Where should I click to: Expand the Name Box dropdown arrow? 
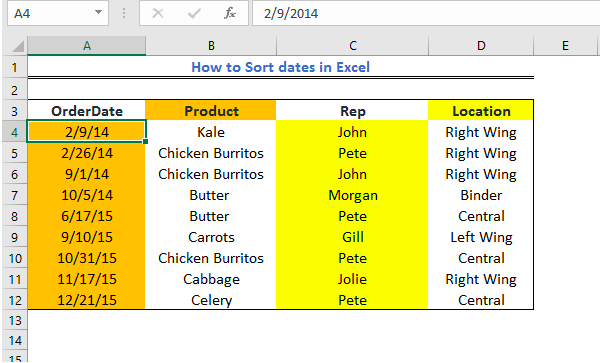click(99, 13)
